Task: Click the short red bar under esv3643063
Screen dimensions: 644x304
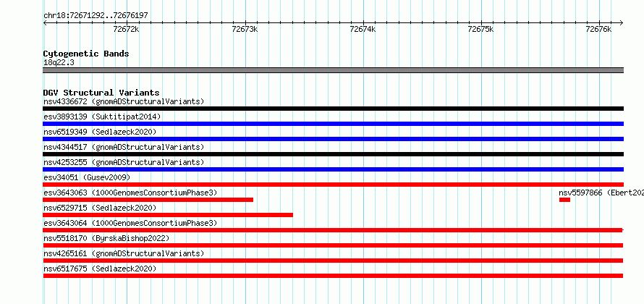Action: (x=148, y=200)
